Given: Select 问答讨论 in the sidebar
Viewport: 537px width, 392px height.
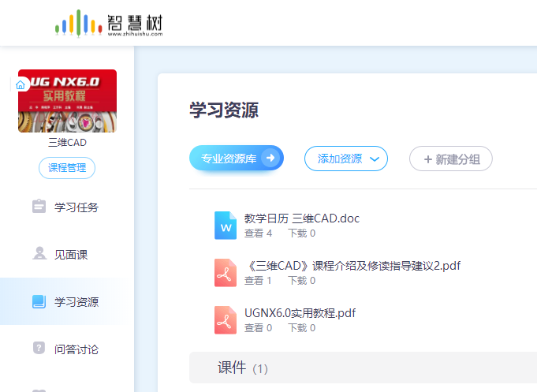Looking at the screenshot, I should (76, 349).
